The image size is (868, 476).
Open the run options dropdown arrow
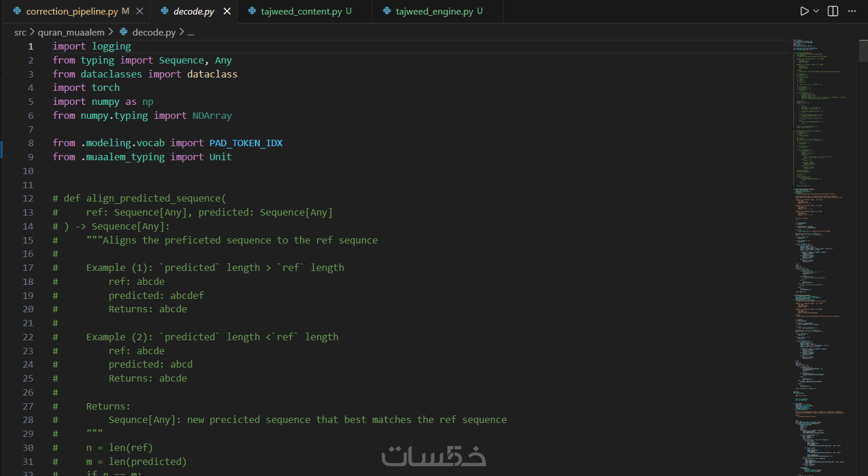816,11
